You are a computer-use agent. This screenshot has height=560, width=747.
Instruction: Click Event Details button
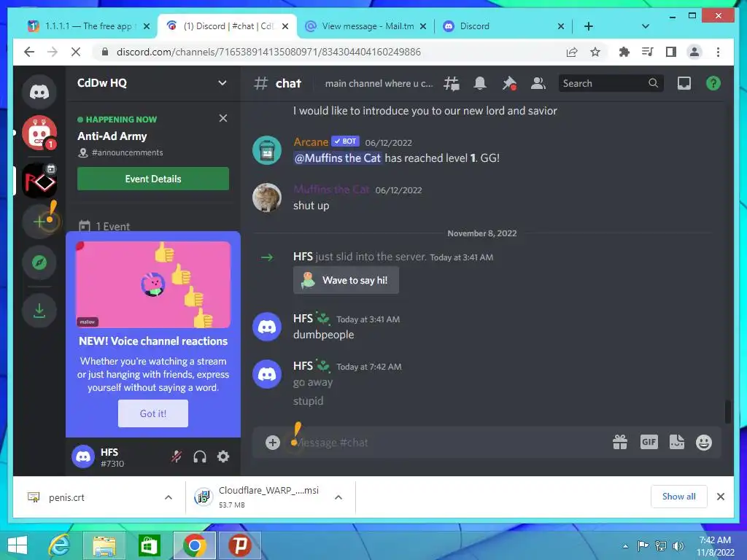(x=153, y=179)
